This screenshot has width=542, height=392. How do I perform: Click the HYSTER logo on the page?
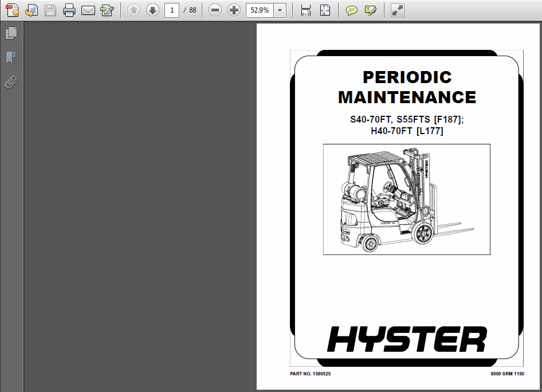pos(407,339)
